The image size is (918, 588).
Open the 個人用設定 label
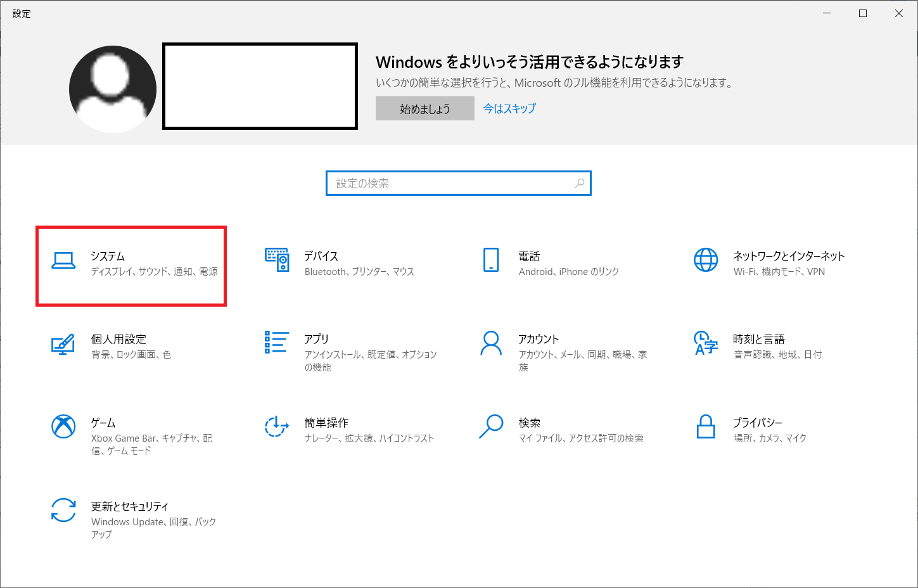pos(118,339)
